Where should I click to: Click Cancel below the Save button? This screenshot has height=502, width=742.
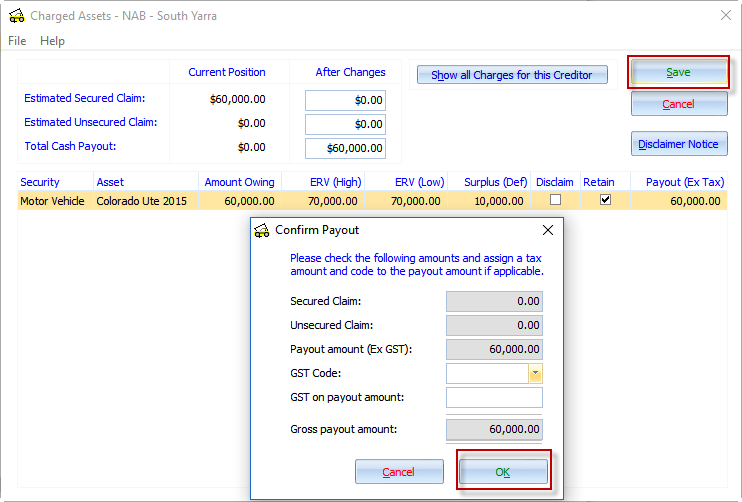coord(678,104)
